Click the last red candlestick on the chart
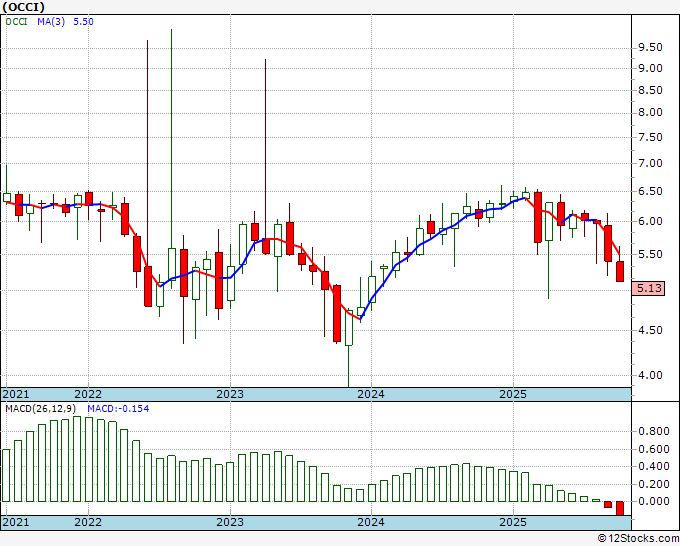This screenshot has width=680, height=546. click(620, 270)
